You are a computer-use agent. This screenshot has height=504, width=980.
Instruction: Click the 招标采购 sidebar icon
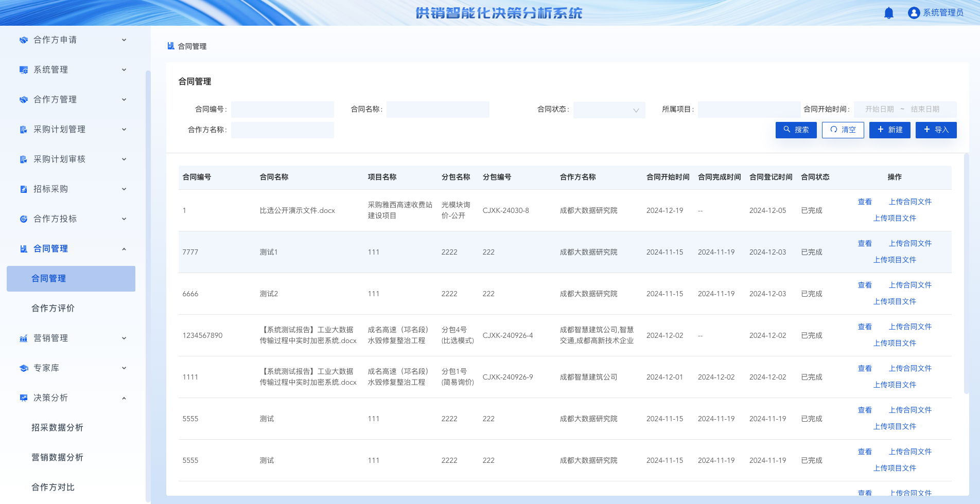23,189
